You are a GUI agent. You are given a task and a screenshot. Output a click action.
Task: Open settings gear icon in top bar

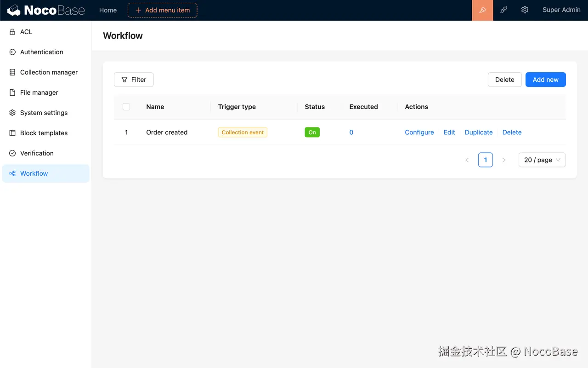[x=525, y=10]
